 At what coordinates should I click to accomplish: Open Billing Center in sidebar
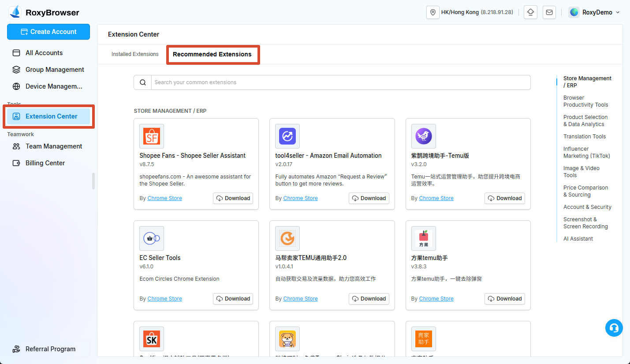click(x=48, y=163)
